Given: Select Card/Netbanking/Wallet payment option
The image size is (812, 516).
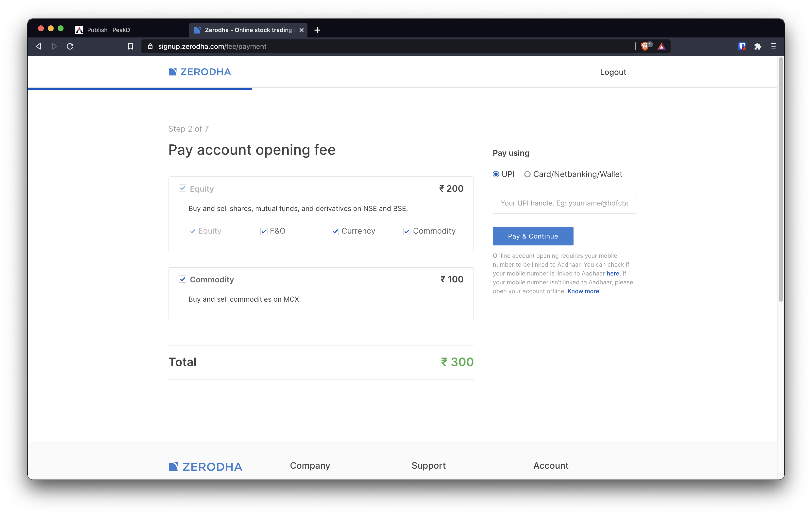Looking at the screenshot, I should [527, 174].
